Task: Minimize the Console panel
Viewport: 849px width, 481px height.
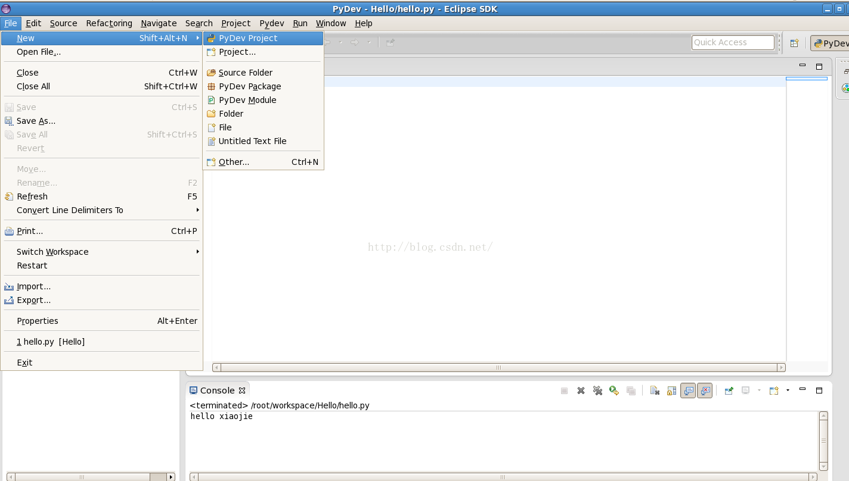Action: (802, 389)
